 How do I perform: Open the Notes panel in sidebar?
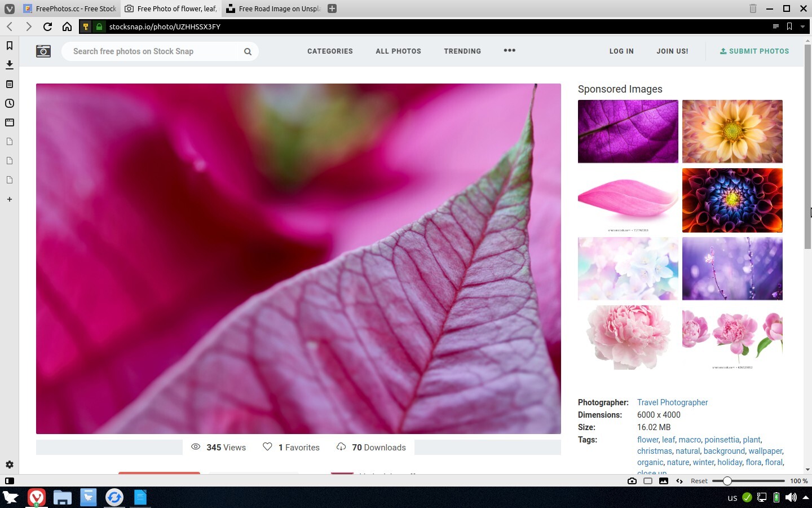tap(10, 84)
